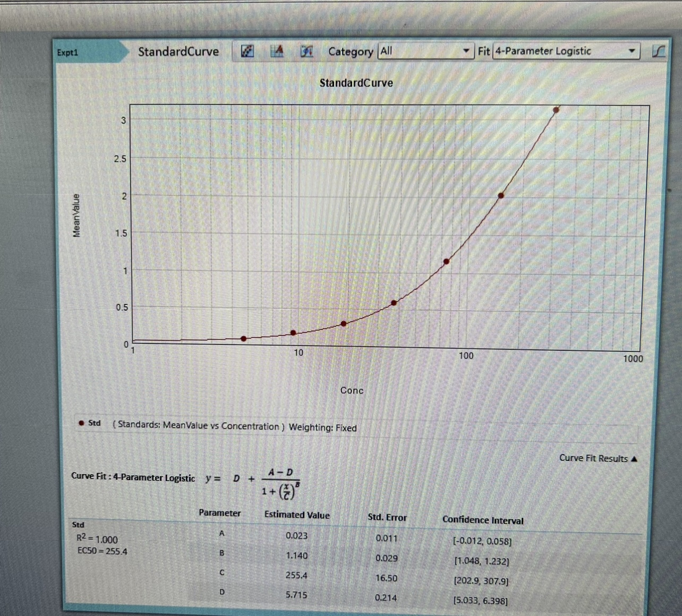Screen dimensions: 682x616
Task: Click the MeanValue y-axis label
Action: pos(76,215)
